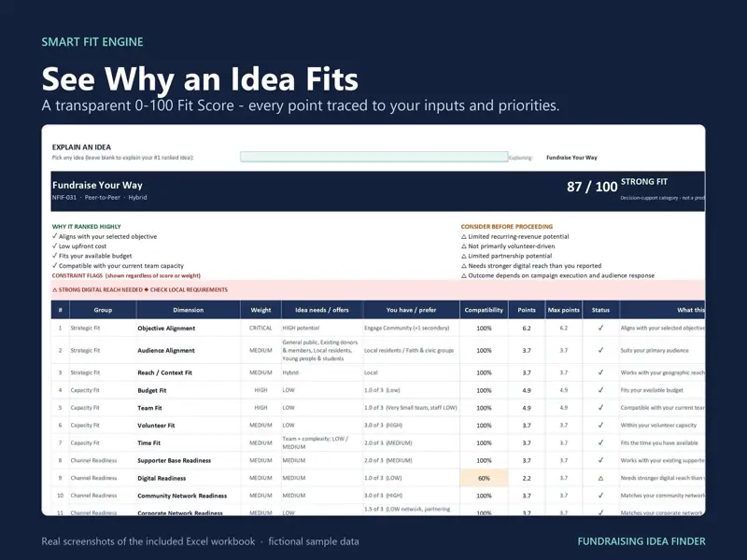
Task: Click the 2.2 points cell for Digital Readiness
Action: coord(527,478)
